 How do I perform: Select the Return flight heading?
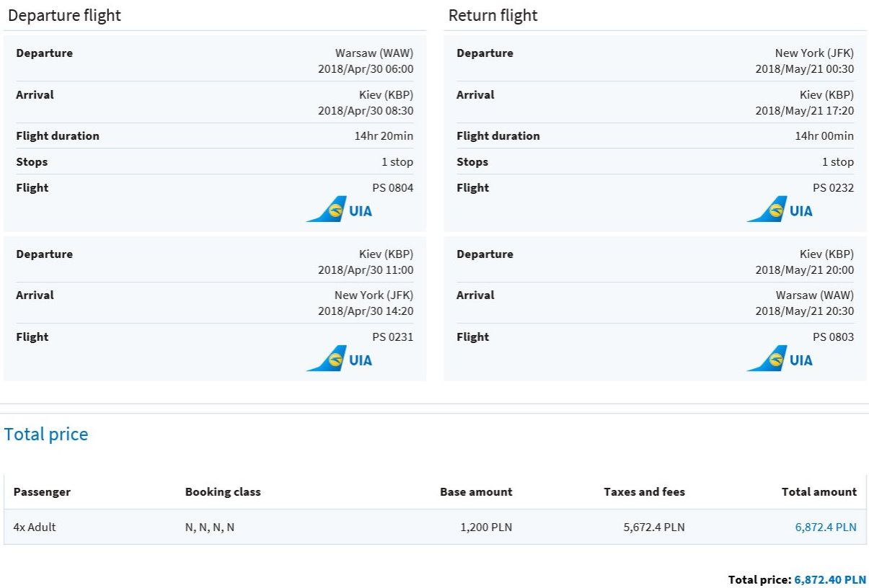tap(493, 15)
